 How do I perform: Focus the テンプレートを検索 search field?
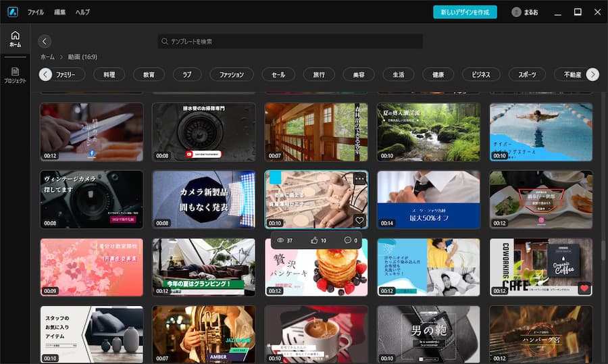[x=290, y=41]
